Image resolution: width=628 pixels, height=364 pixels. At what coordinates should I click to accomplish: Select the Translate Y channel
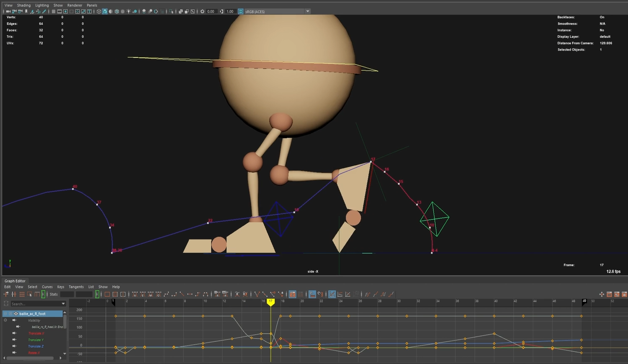point(36,340)
